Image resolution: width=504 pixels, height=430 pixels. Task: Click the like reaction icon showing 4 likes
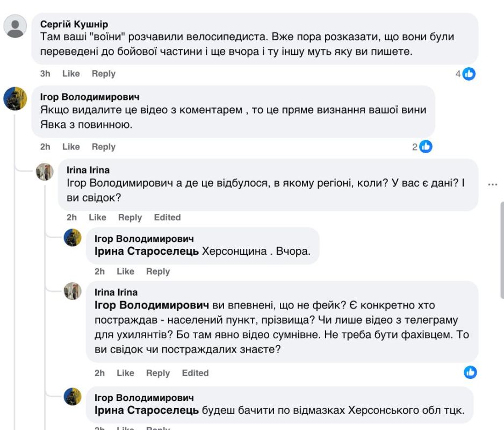pyautogui.click(x=469, y=74)
